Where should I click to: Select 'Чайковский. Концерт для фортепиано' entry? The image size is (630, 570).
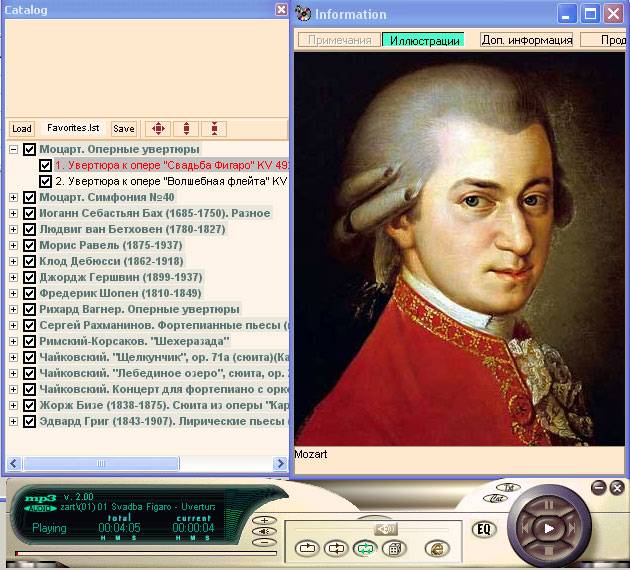pos(164,389)
